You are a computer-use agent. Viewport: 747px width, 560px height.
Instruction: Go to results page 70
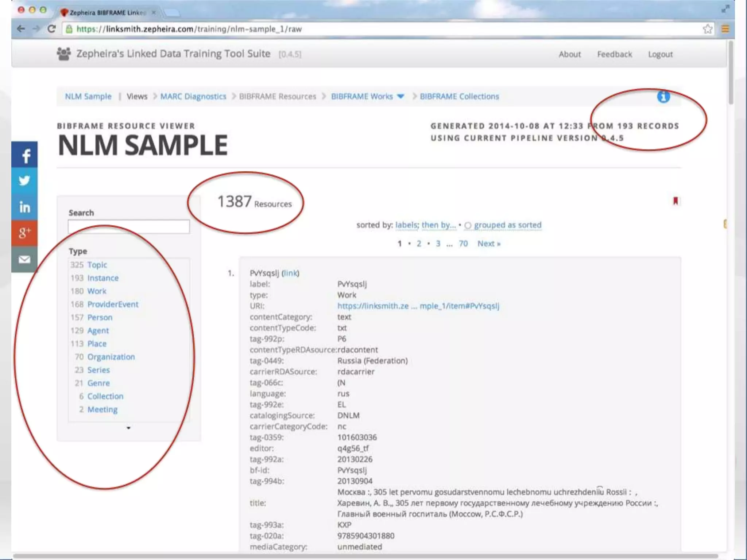pyautogui.click(x=463, y=244)
